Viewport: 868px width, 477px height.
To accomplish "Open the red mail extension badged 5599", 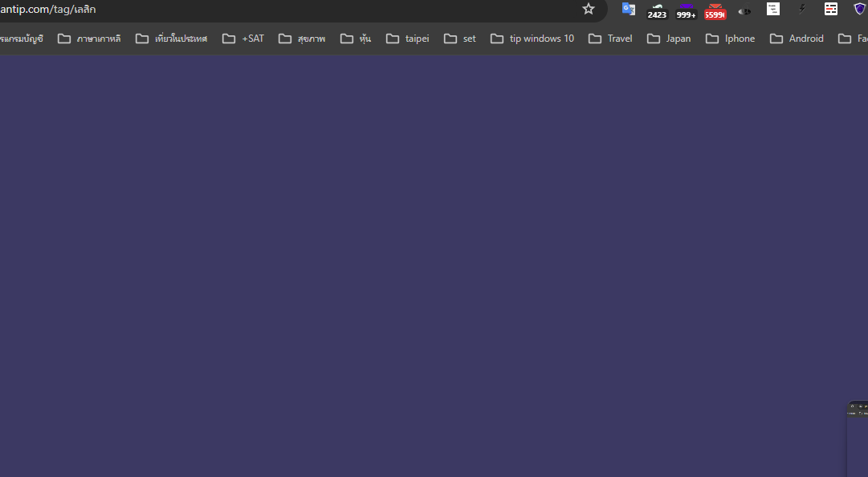I will [715, 10].
